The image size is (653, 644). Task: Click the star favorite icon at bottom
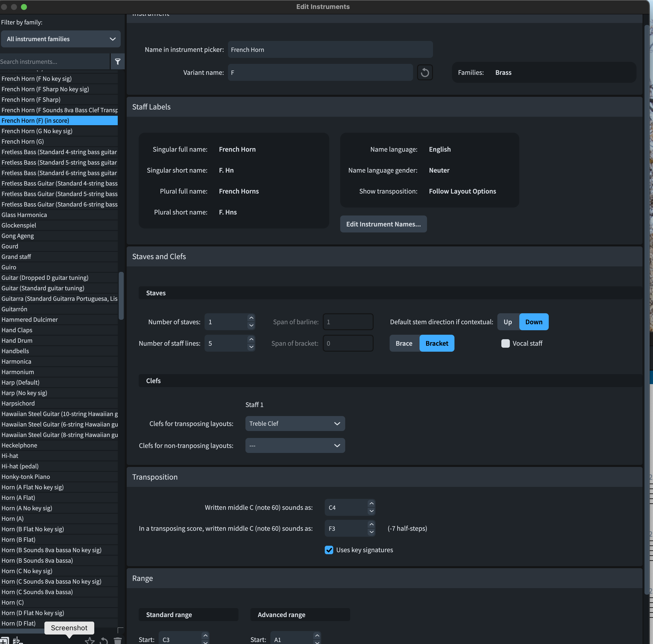point(90,640)
